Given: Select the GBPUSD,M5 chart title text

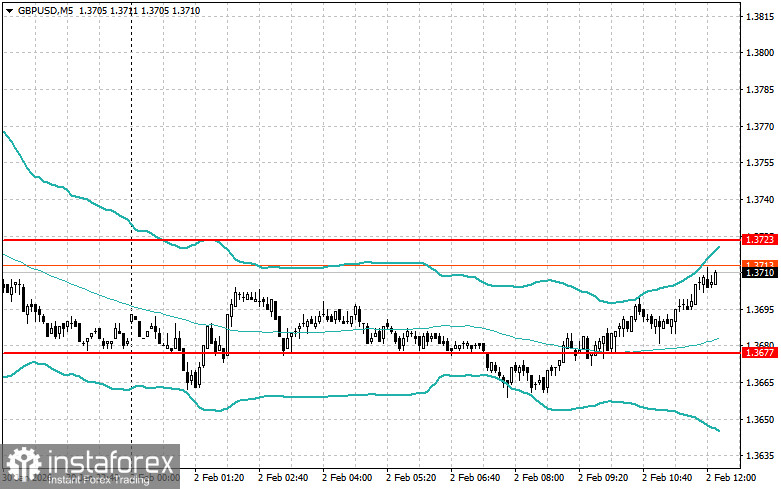Looking at the screenshot, I should pos(45,10).
